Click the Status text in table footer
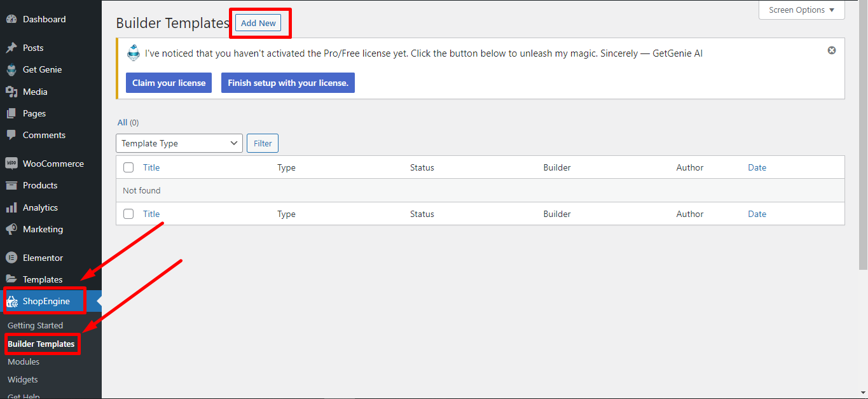This screenshot has width=868, height=399. pos(422,214)
